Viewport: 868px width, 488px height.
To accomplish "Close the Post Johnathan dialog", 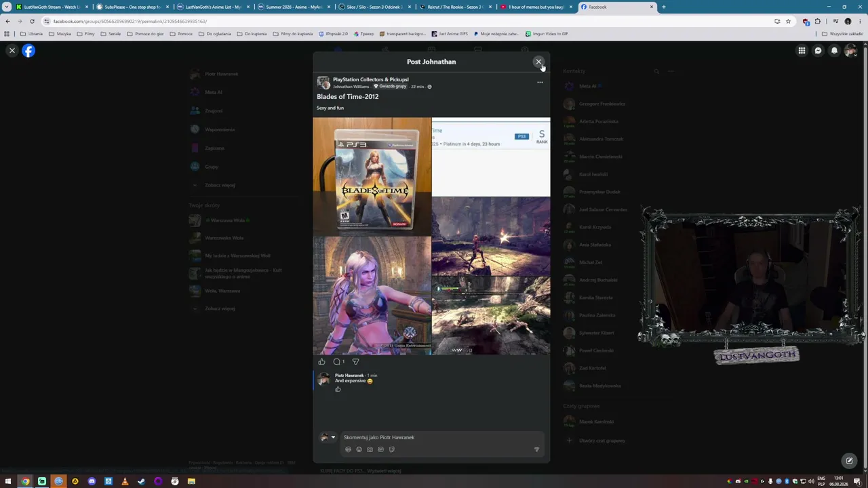I will pos(538,62).
